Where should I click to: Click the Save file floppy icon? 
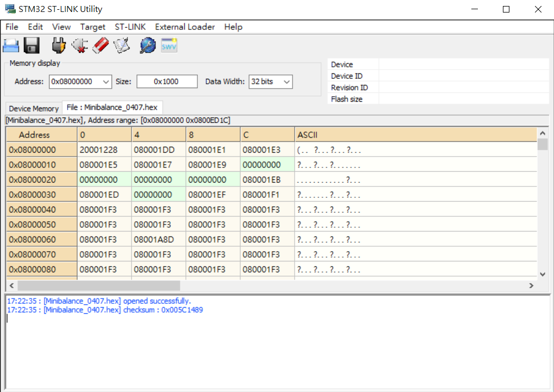(32, 46)
